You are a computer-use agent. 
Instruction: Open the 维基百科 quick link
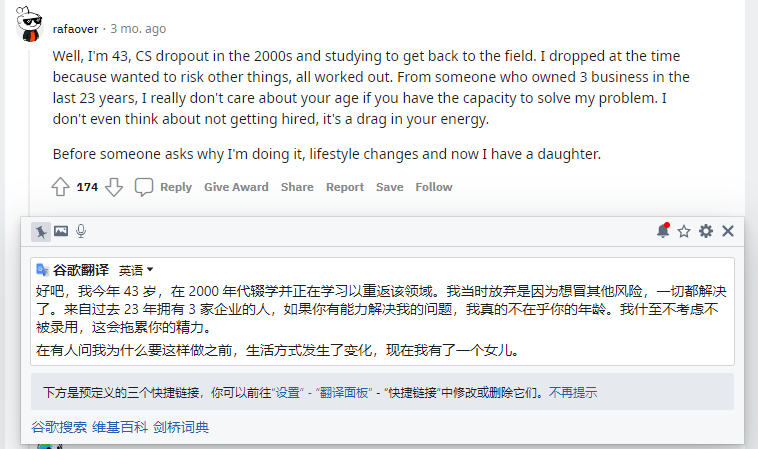click(120, 427)
